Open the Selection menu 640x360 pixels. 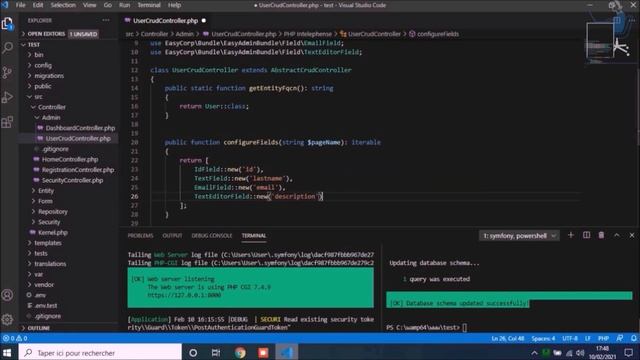63,5
